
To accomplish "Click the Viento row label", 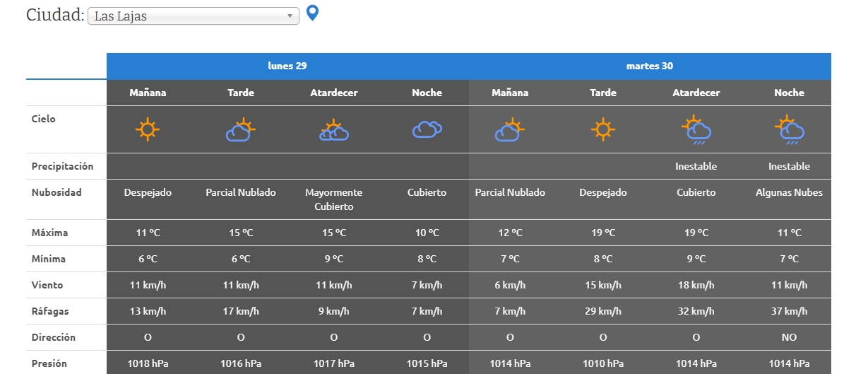I will point(47,285).
